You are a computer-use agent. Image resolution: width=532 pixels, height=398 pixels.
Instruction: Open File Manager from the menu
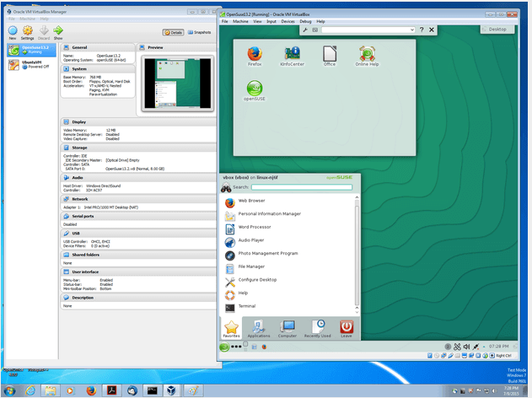point(287,267)
